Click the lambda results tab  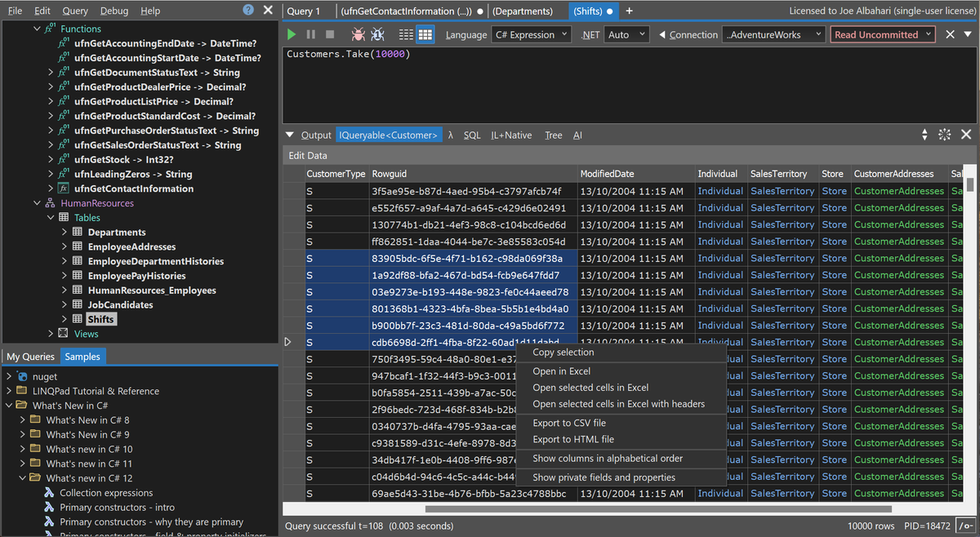point(451,135)
